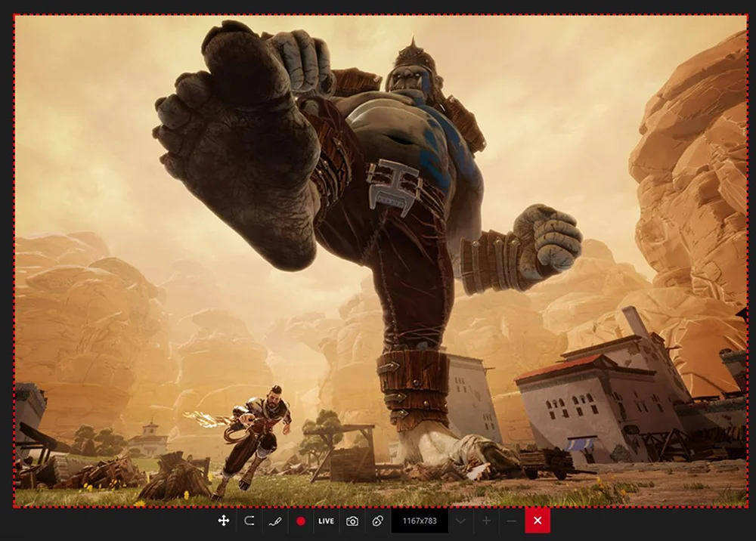
Task: Open the resolution dropdown chevron
Action: [460, 521]
